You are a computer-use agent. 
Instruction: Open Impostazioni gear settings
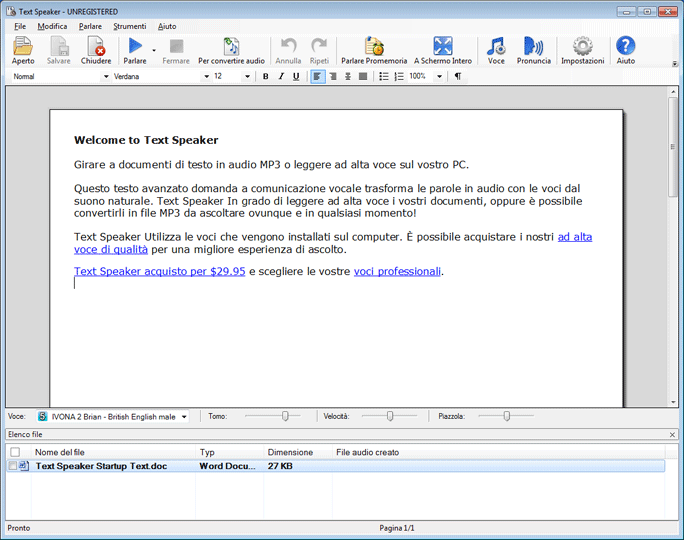pyautogui.click(x=582, y=47)
